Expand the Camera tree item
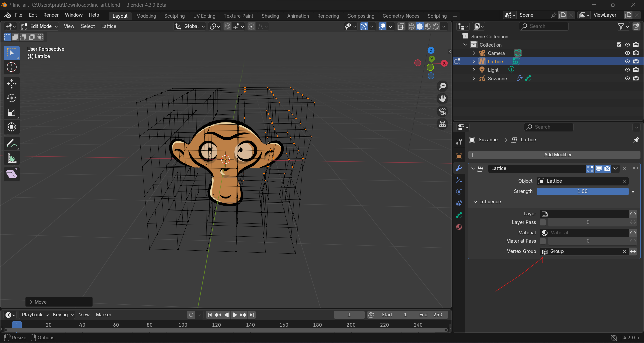Screen dimensions: 644x343 (474, 53)
